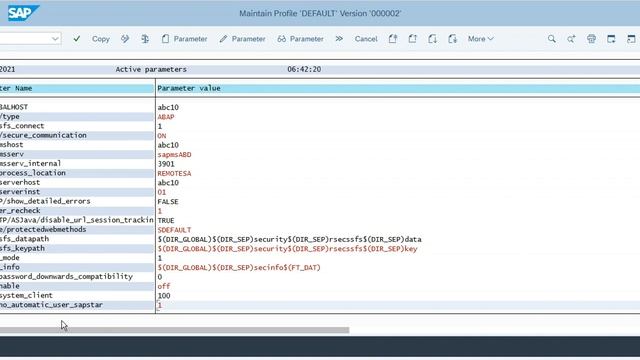Select value 'REMOTESA'
The width and height of the screenshot is (640, 360).
174,173
